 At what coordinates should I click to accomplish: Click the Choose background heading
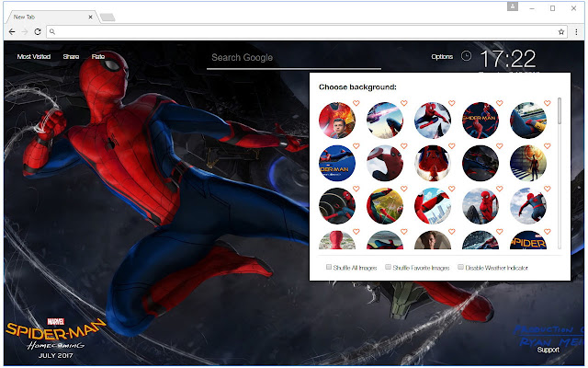pyautogui.click(x=357, y=87)
